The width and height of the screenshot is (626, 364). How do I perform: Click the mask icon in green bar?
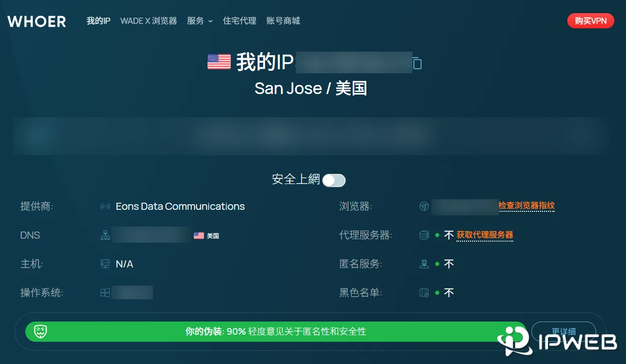40,332
